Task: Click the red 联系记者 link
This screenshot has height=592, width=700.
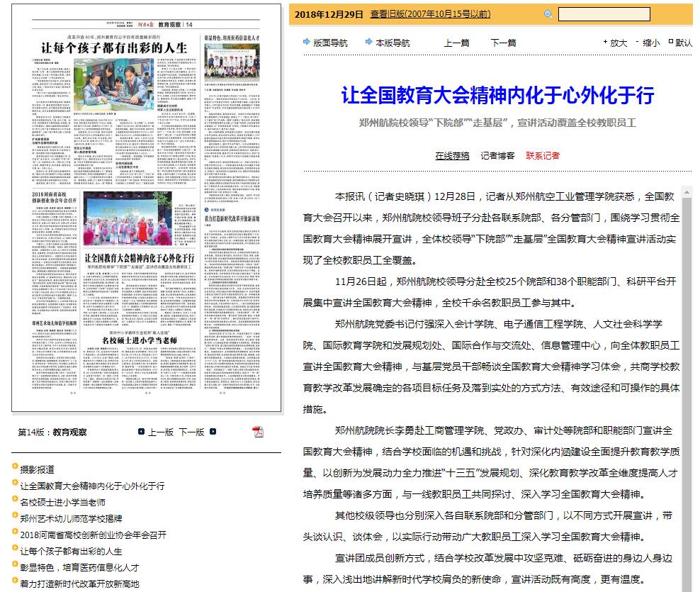Action: coord(543,155)
